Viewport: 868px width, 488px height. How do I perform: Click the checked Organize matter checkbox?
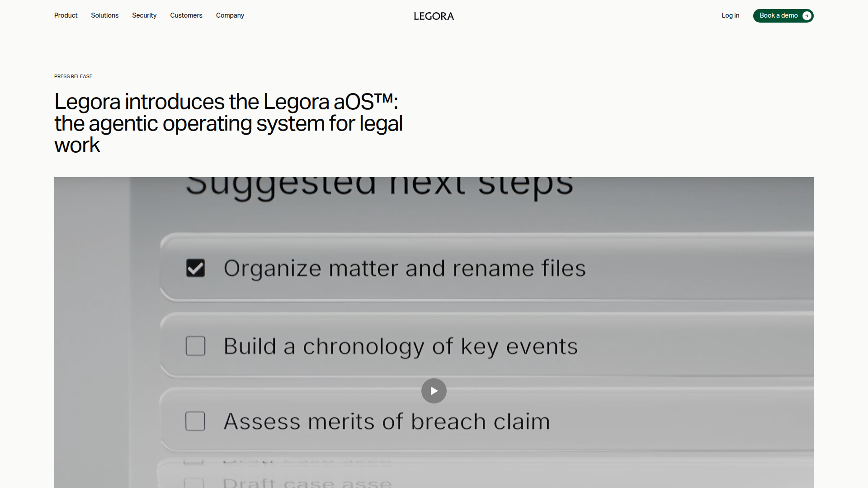click(x=195, y=268)
